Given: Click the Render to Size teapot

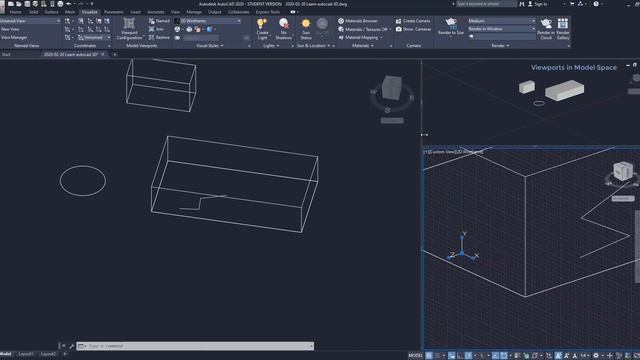Looking at the screenshot, I should [451, 22].
